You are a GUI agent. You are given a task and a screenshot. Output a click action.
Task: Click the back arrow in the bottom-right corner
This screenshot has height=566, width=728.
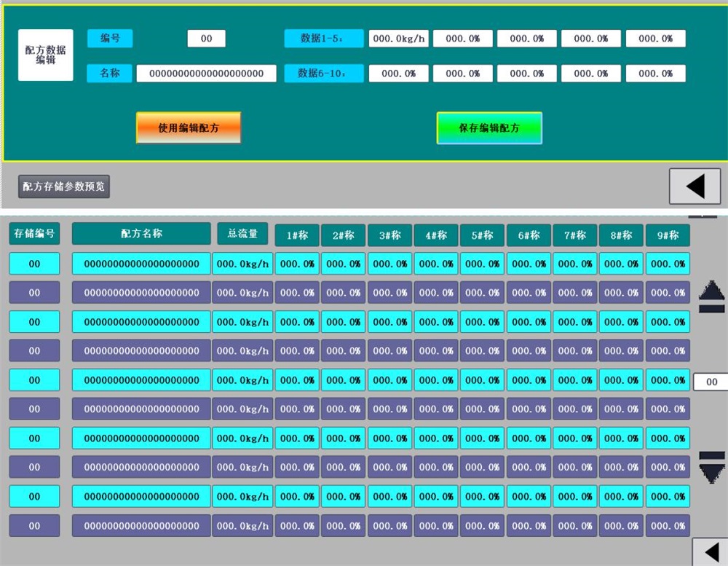tap(709, 552)
